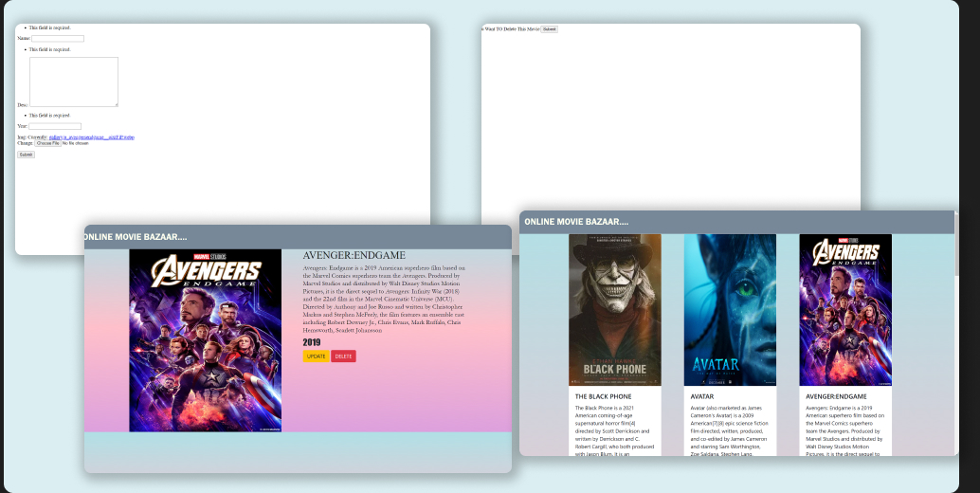Image resolution: width=980 pixels, height=493 pixels.
Task: Click the 2019 release year text
Action: (x=311, y=342)
